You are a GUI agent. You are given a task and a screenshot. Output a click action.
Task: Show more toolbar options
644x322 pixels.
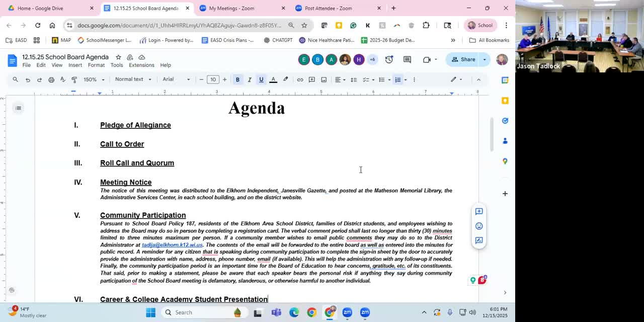point(414,79)
